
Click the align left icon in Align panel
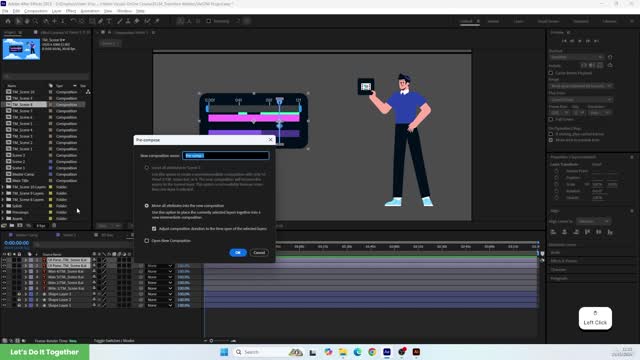tap(553, 232)
